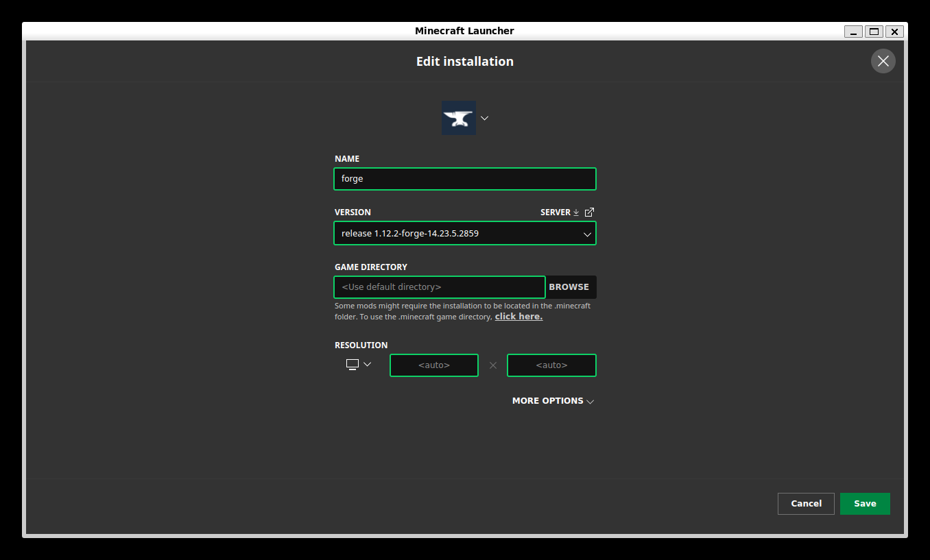Maximize the Minecraft Launcher window
Viewport: 930px width, 560px height.
tap(874, 32)
